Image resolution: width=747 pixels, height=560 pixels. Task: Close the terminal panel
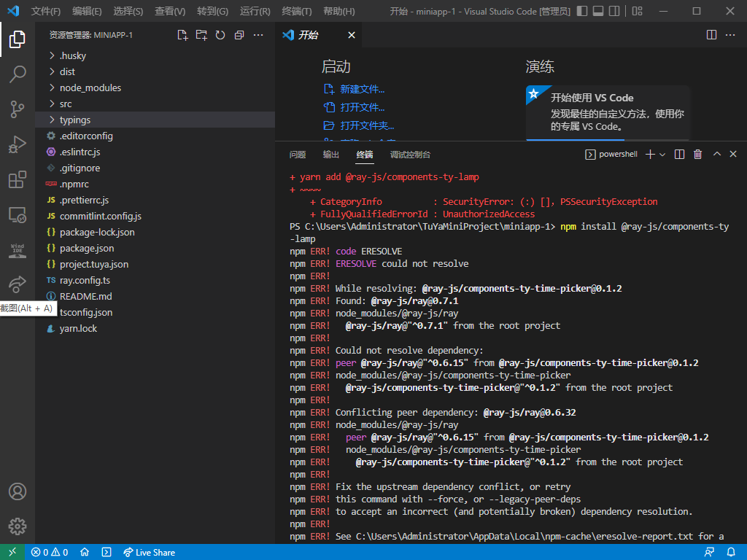pyautogui.click(x=733, y=155)
